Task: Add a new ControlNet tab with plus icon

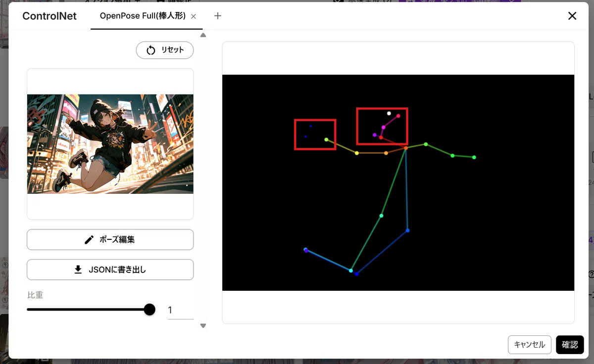Action: pos(218,16)
